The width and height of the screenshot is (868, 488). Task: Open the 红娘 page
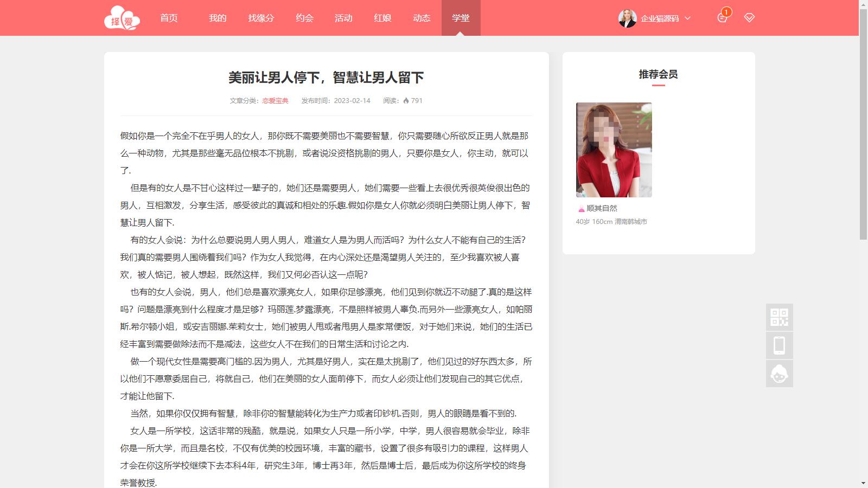(x=382, y=18)
